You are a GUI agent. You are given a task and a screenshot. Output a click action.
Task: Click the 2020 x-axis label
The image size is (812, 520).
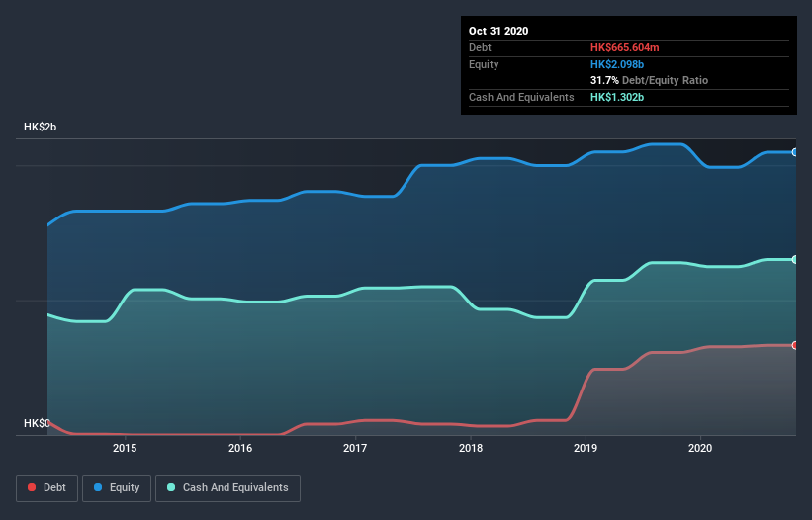[700, 448]
